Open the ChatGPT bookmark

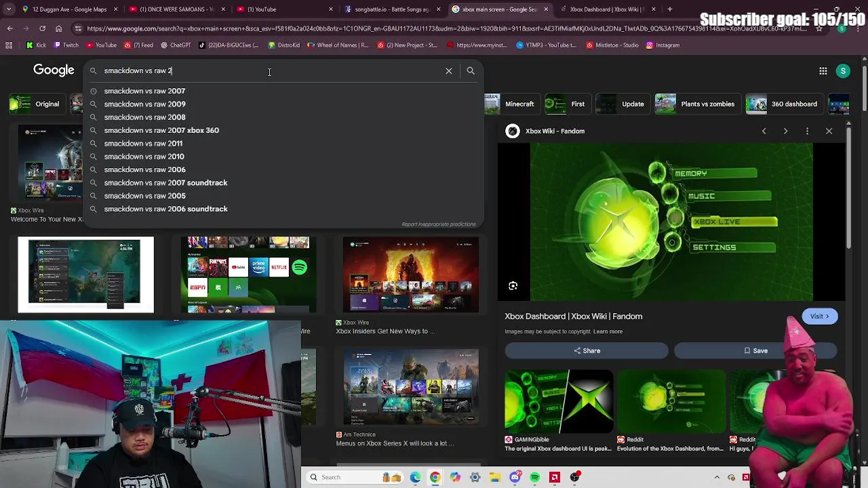click(x=175, y=45)
